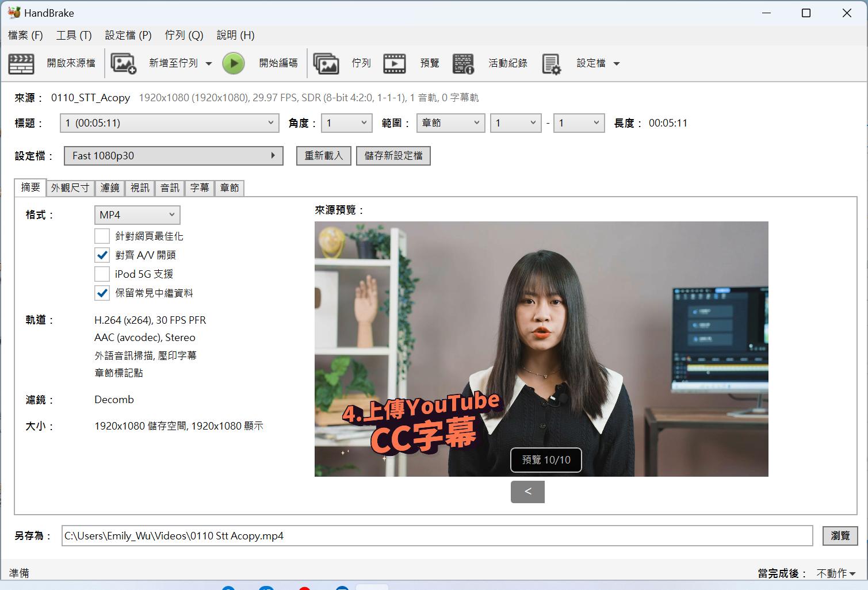Enable iPod 5G 支援 option

[x=102, y=274]
